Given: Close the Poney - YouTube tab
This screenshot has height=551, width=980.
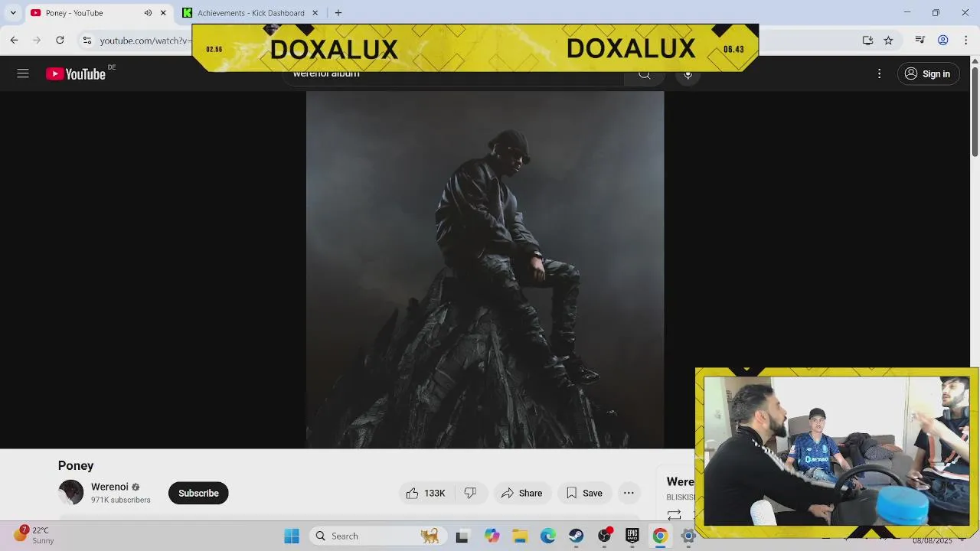Looking at the screenshot, I should click(x=163, y=13).
